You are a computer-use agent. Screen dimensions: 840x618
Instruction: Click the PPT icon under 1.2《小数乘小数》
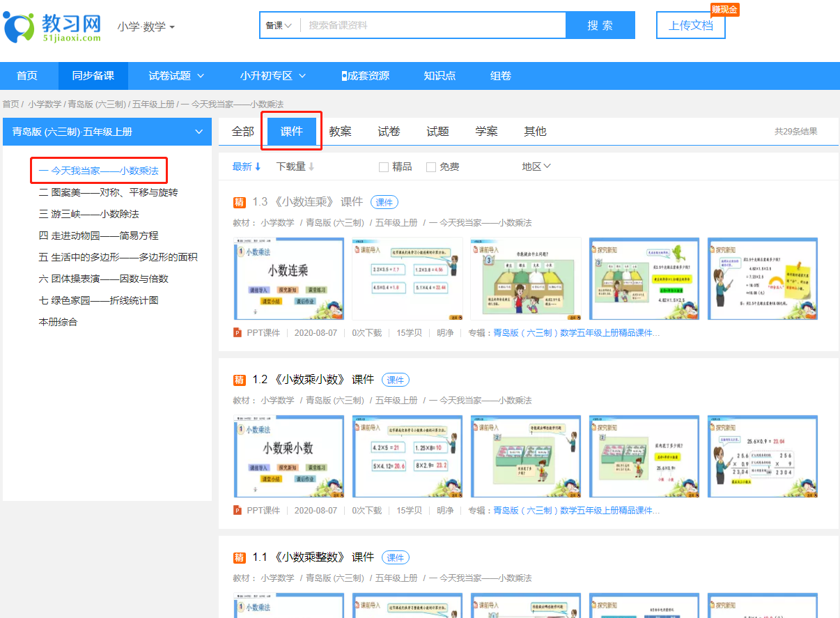pyautogui.click(x=238, y=511)
